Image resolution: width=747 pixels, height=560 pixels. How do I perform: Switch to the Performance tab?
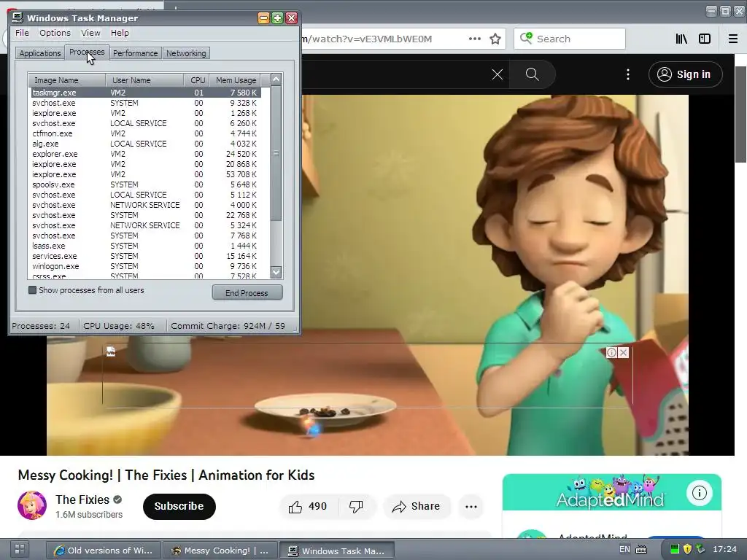pos(135,53)
